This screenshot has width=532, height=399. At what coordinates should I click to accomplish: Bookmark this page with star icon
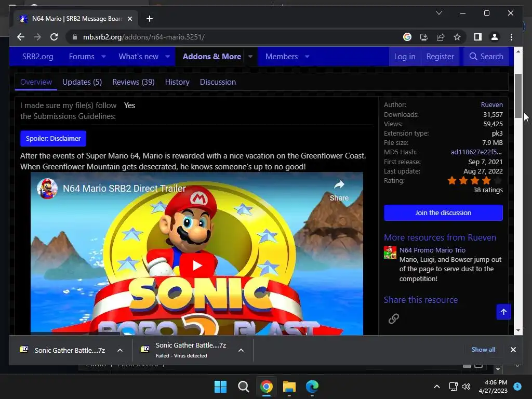point(457,37)
